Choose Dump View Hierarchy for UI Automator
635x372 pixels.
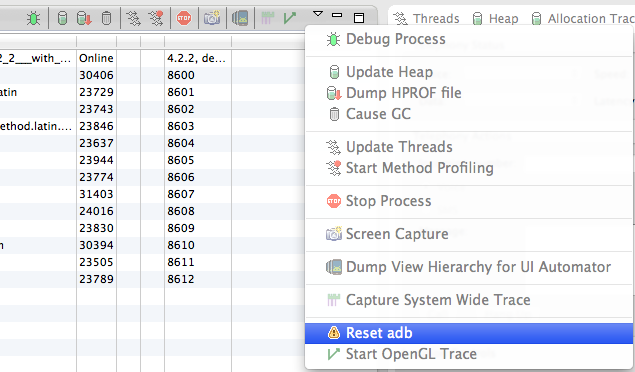point(469,267)
